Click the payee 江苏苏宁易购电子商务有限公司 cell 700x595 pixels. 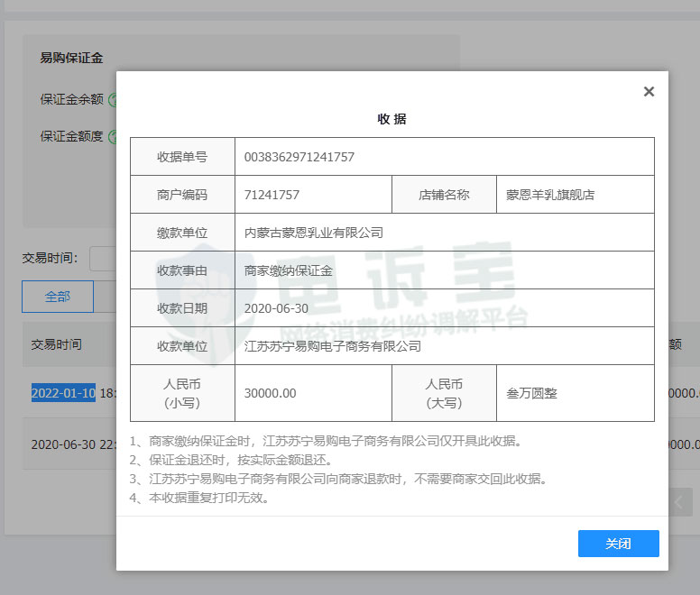[444, 346]
